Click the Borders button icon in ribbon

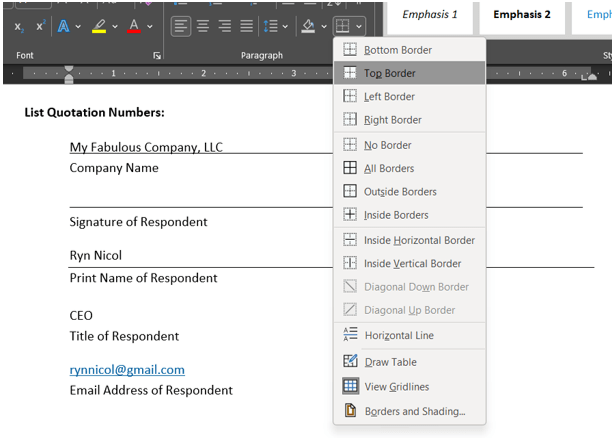pyautogui.click(x=342, y=26)
